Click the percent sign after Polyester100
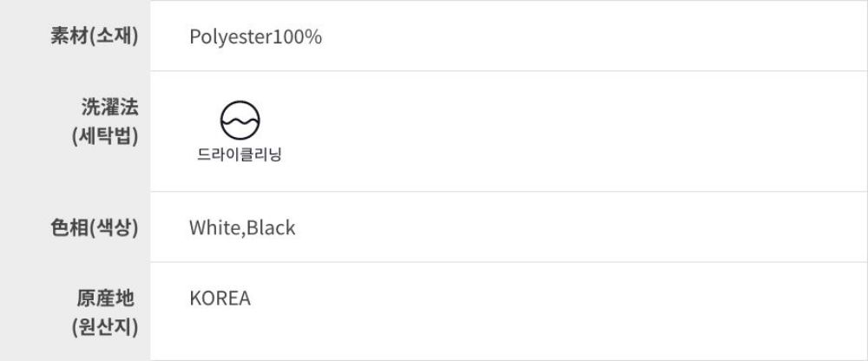 tap(315, 37)
